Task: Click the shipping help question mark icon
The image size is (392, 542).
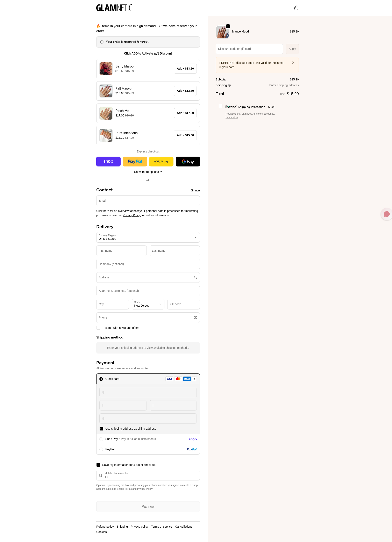Action: click(229, 86)
